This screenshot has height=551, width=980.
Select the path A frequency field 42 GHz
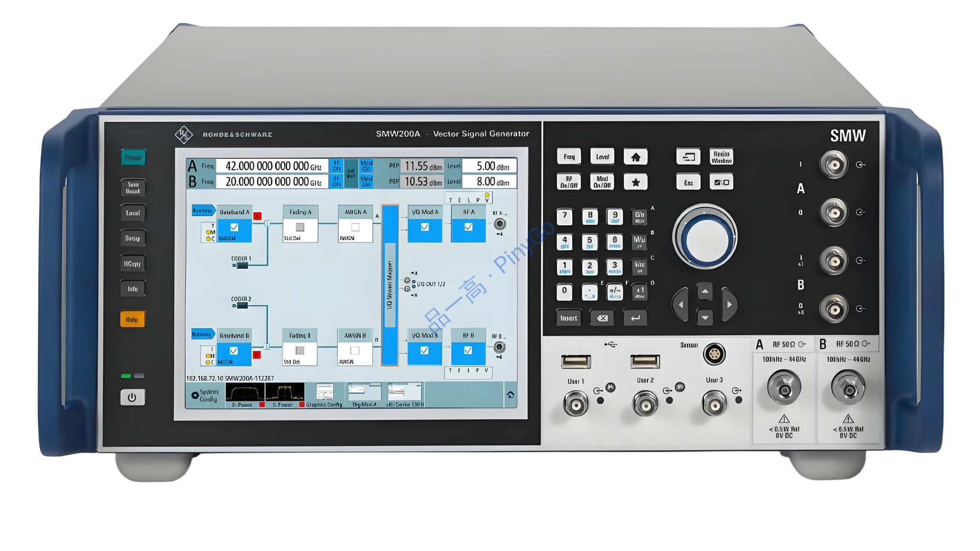pos(272,166)
